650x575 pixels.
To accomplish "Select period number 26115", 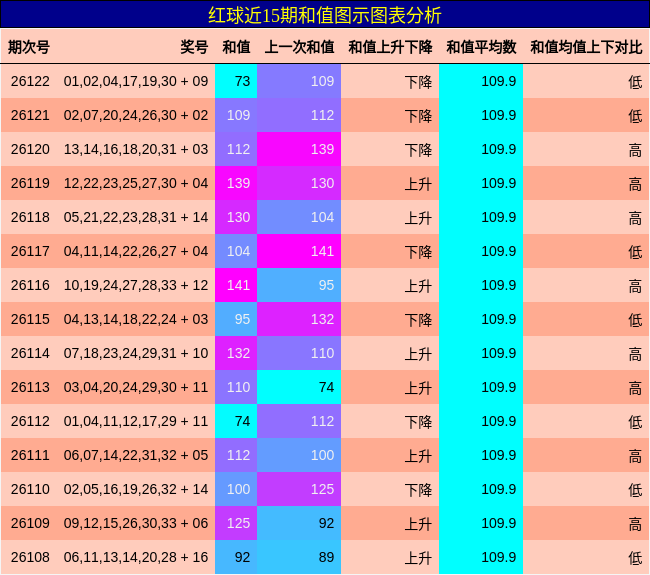I will pyautogui.click(x=30, y=319).
